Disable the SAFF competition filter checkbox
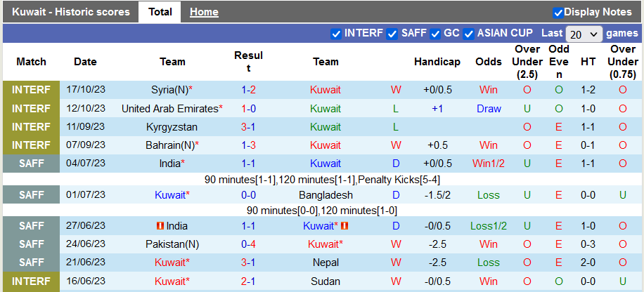Screen dimensions: 644x292 coord(393,34)
